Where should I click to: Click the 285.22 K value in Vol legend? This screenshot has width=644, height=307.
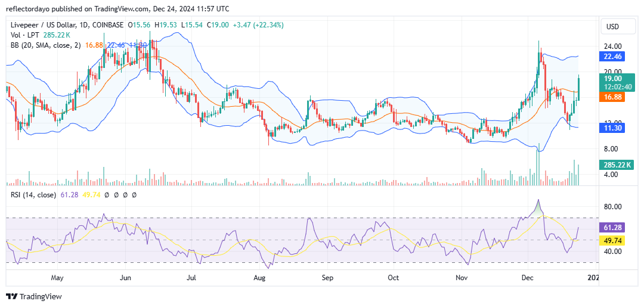coord(57,35)
